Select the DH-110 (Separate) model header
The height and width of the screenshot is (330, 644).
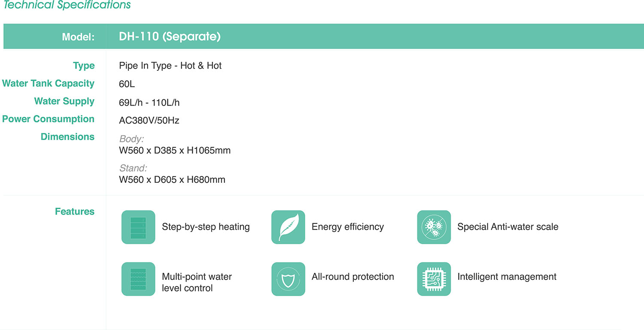(170, 36)
